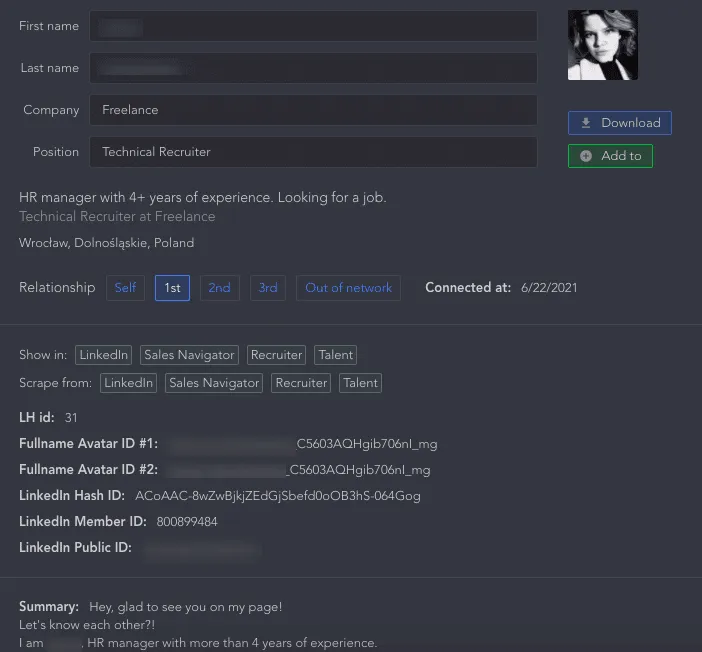Edit the Position field Technical Recruiter

313,152
